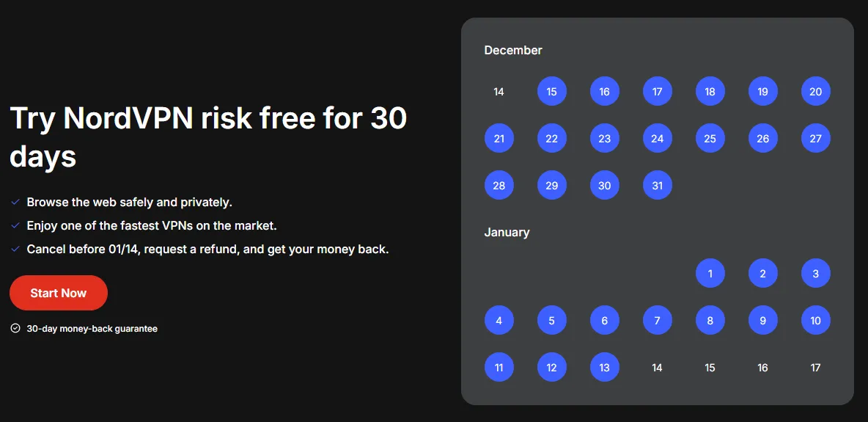Click the checkmark next to 'Browse the web safely'
The image size is (868, 422).
(15, 202)
